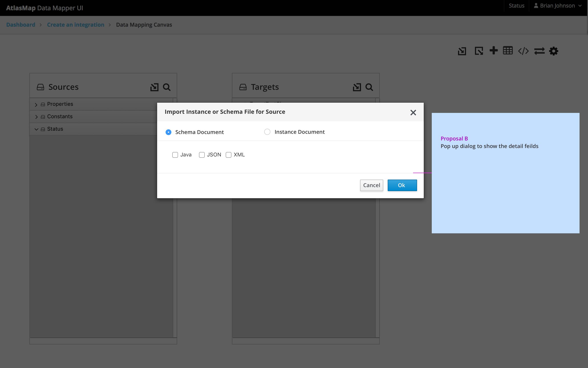Expand the Properties group in Sources
This screenshot has height=368, width=588.
pos(36,104)
